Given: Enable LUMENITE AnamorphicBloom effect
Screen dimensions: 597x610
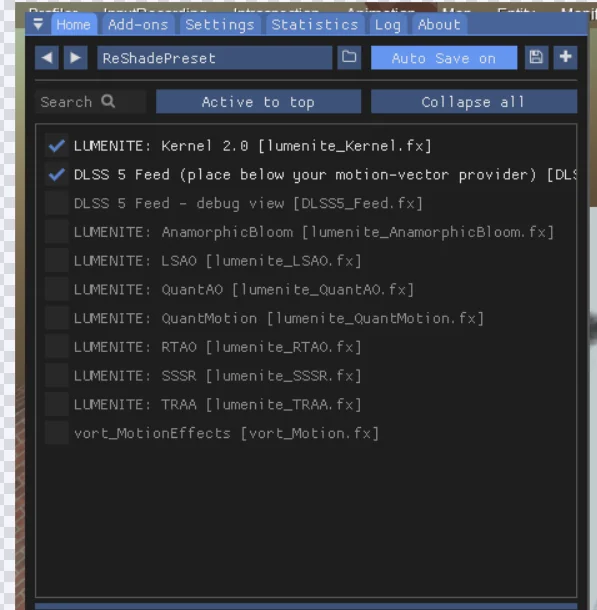Looking at the screenshot, I should click(x=57, y=232).
